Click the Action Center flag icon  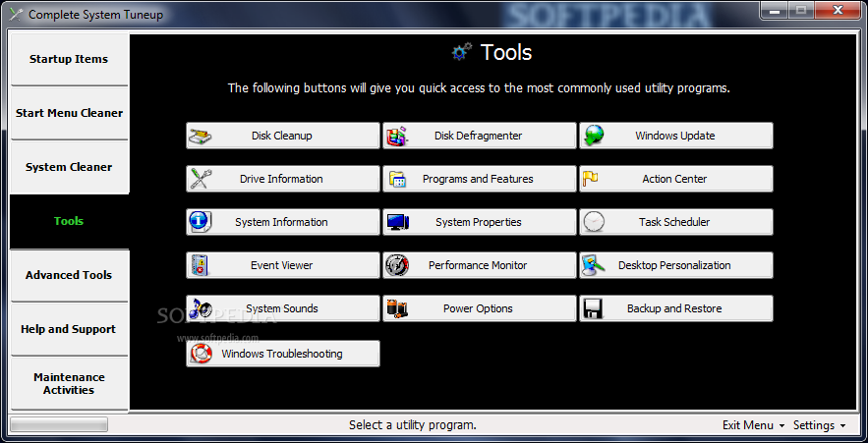(x=590, y=179)
